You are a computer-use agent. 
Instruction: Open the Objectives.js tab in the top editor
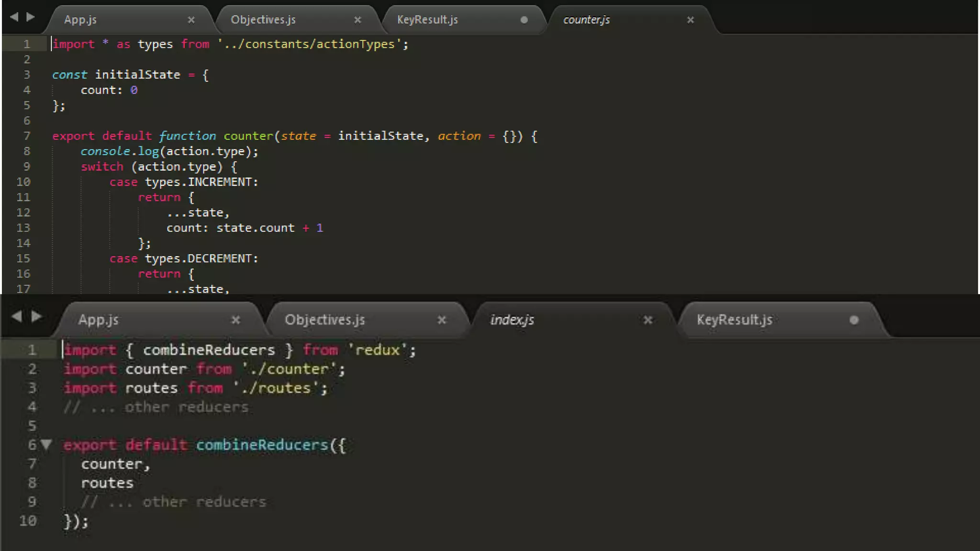point(263,20)
